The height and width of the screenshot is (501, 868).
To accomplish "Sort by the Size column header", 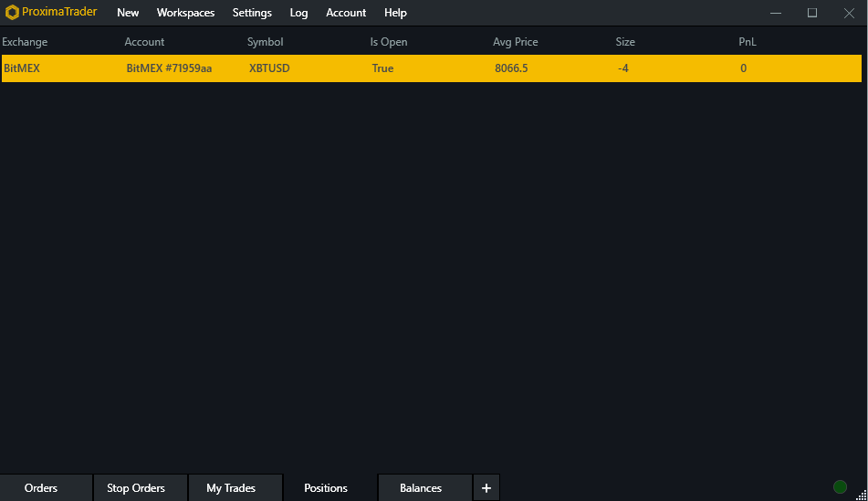I will point(625,42).
